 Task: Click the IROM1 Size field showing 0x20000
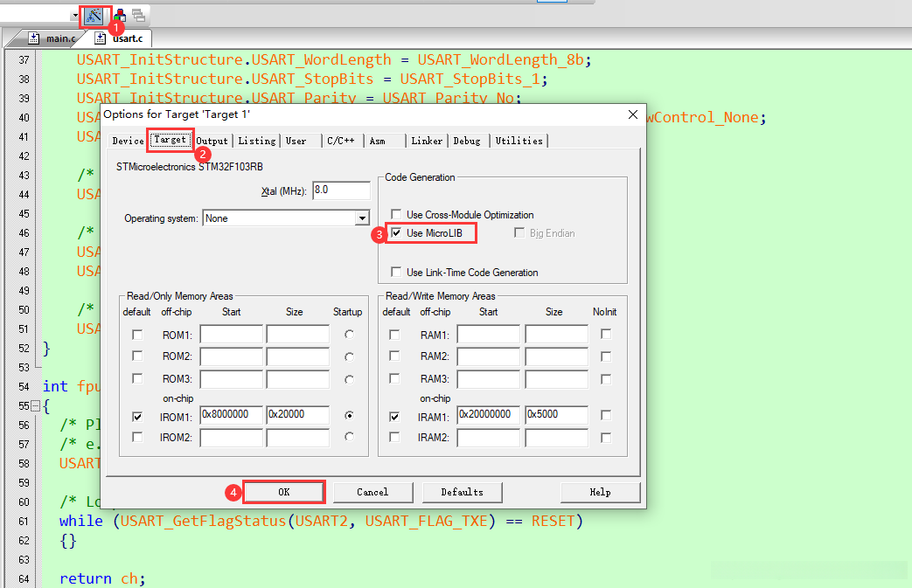(298, 414)
